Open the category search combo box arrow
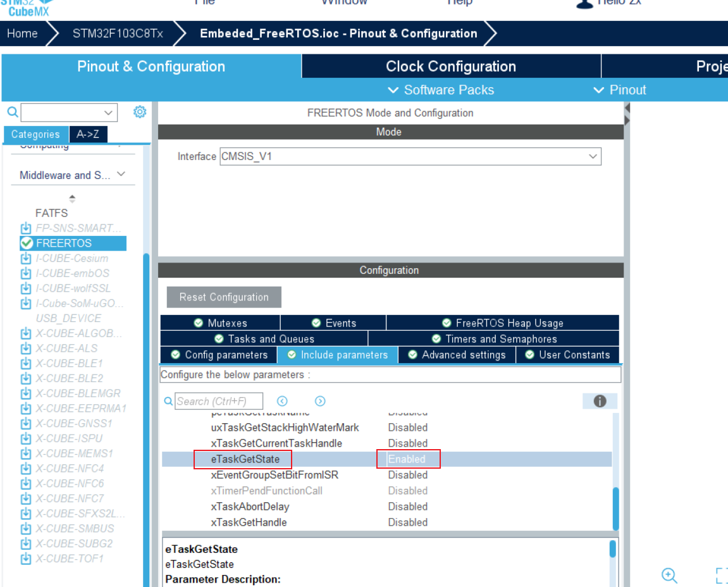This screenshot has height=587, width=728. click(108, 113)
